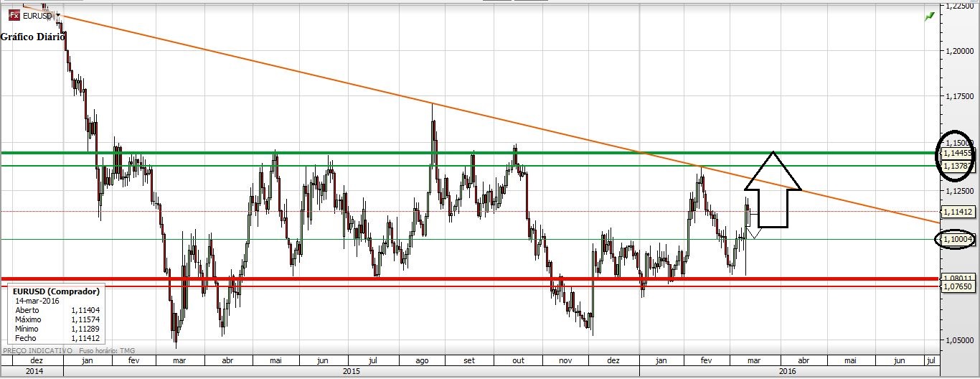The height and width of the screenshot is (379, 980).
Task: Click the red Fx instrument icon
Action: (14, 14)
